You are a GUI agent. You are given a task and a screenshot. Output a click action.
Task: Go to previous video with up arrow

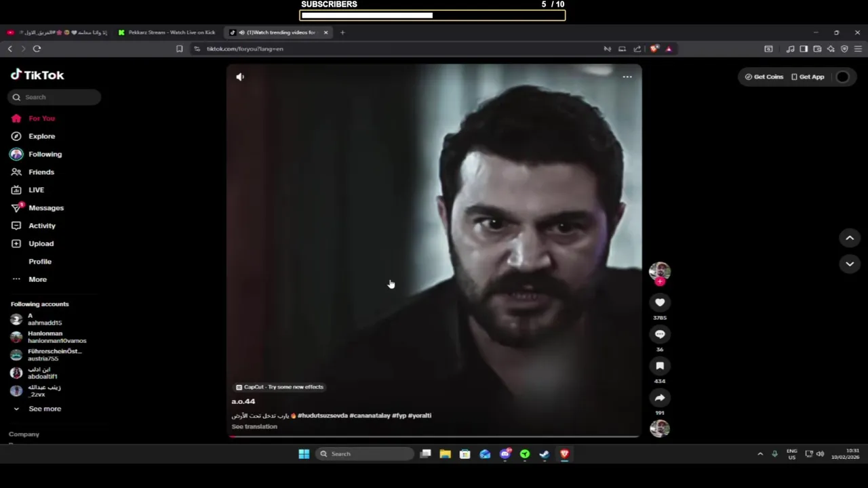[850, 238]
